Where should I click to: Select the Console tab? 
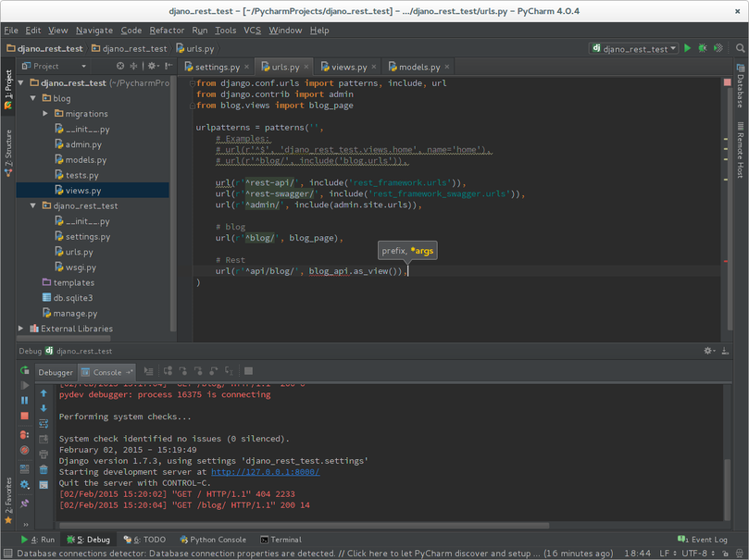[x=107, y=372]
